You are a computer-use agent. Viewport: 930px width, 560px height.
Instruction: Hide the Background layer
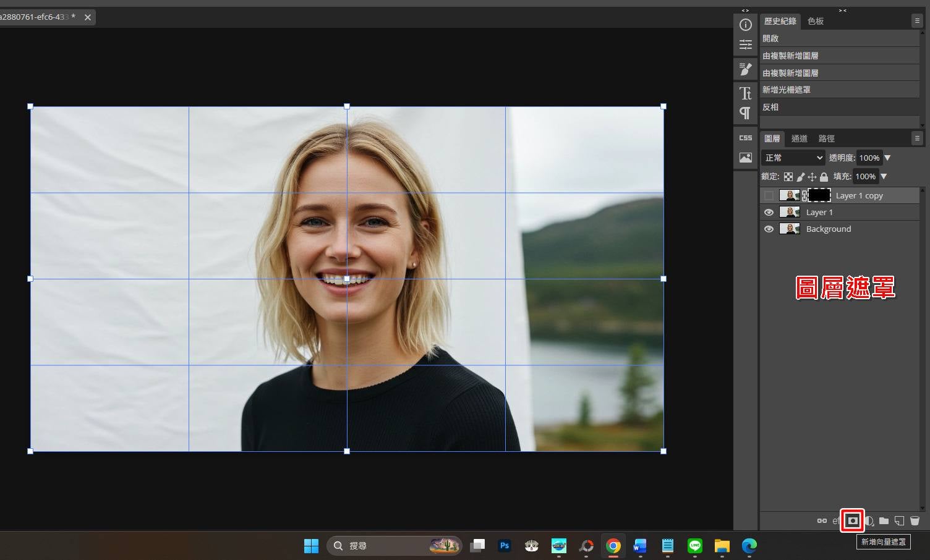(x=769, y=229)
